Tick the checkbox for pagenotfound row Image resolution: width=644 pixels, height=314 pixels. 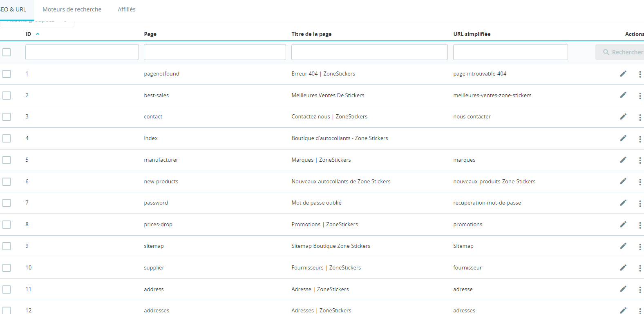(7, 74)
